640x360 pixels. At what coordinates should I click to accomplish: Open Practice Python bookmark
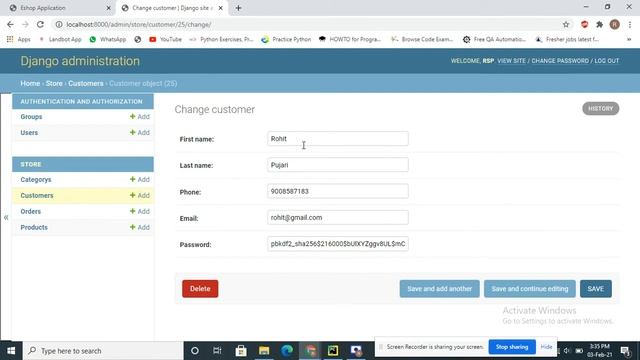tap(286, 39)
